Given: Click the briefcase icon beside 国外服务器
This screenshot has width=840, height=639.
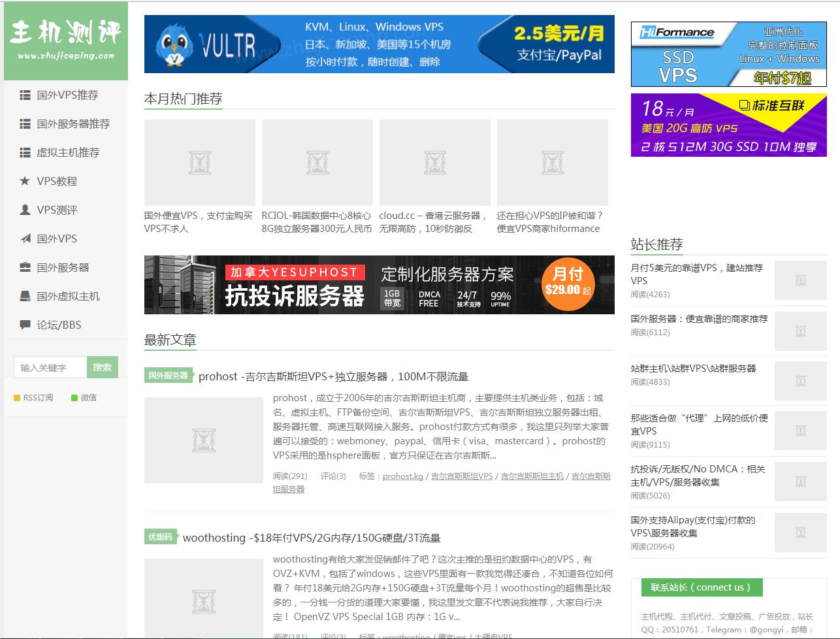Looking at the screenshot, I should 25,267.
